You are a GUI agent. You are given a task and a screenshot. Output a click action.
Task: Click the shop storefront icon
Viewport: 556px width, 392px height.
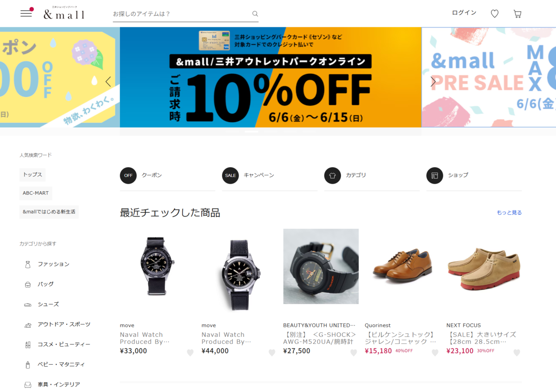(x=435, y=175)
